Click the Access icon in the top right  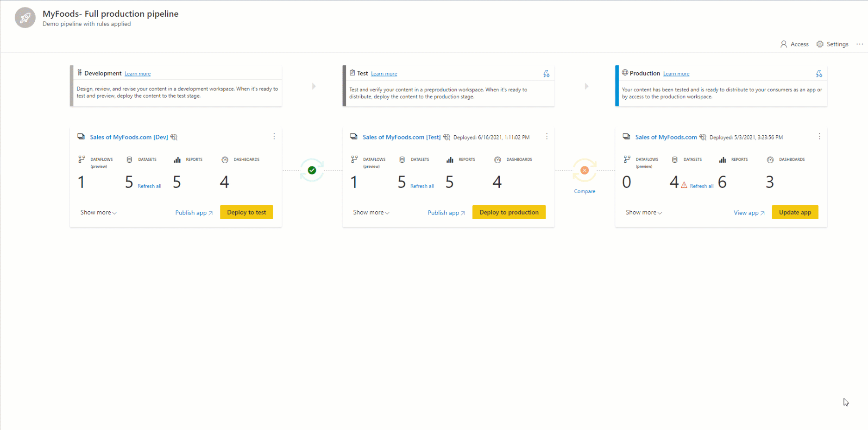coord(784,44)
